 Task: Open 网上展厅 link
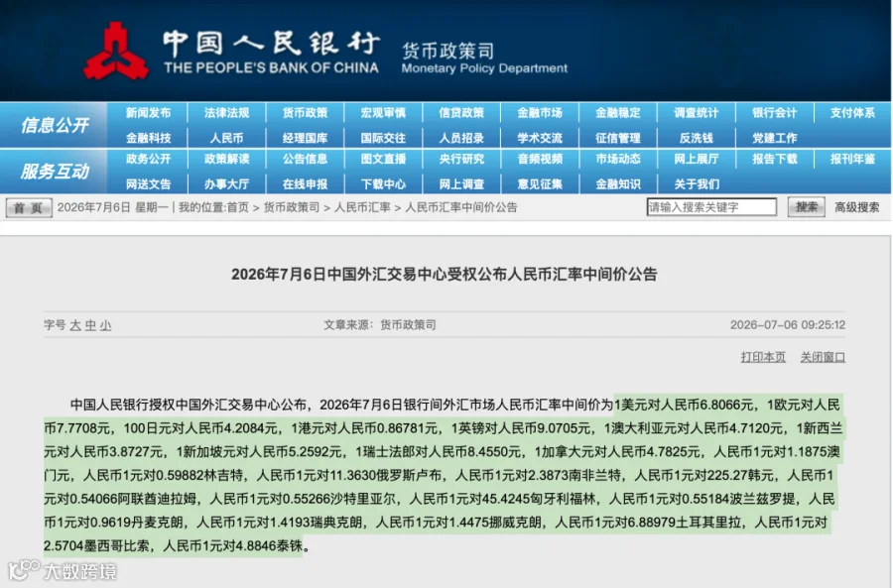(696, 159)
